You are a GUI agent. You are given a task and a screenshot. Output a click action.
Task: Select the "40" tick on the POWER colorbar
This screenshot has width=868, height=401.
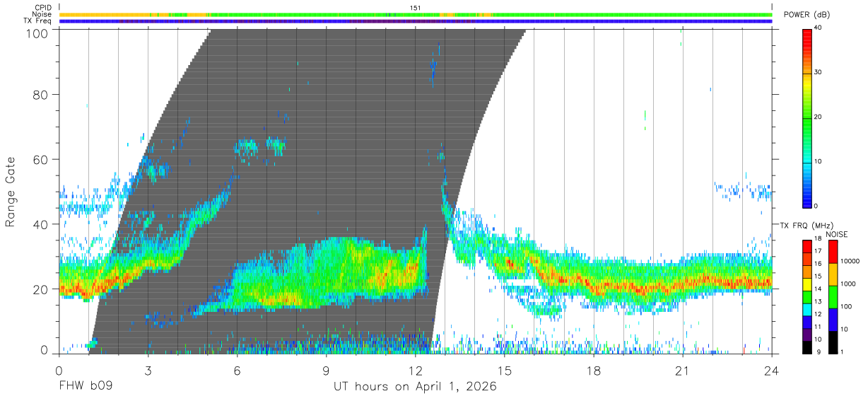(x=819, y=29)
